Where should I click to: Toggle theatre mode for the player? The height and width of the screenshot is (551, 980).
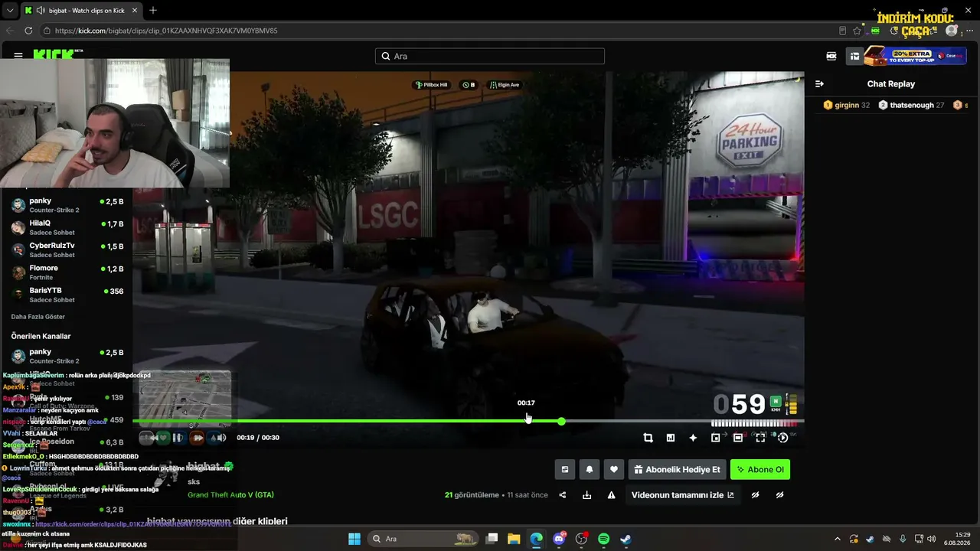click(738, 438)
